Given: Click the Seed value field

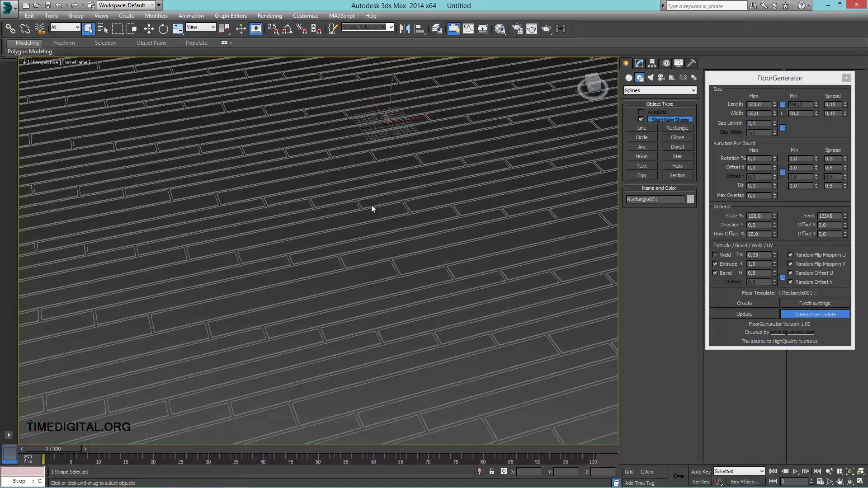Looking at the screenshot, I should (830, 216).
